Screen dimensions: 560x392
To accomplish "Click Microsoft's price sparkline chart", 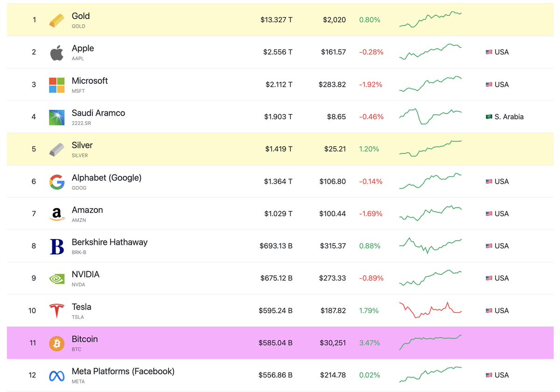I will coord(430,84).
